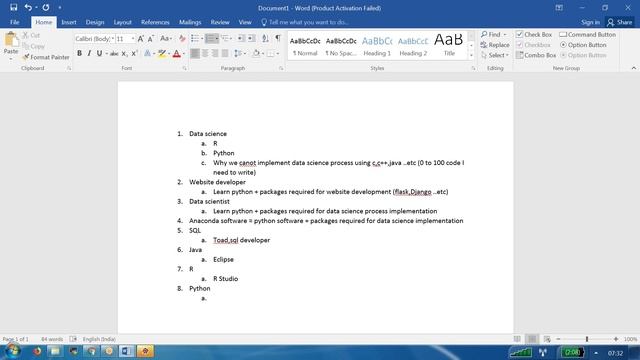This screenshot has width=640, height=360.
Task: Open the Windows Start menu
Action: (12, 351)
